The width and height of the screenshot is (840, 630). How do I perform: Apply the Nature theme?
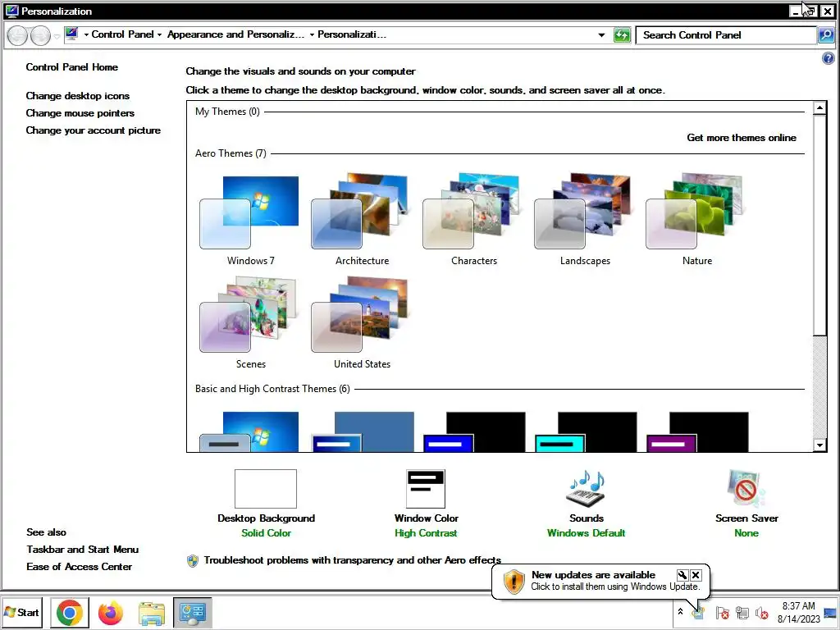point(696,220)
